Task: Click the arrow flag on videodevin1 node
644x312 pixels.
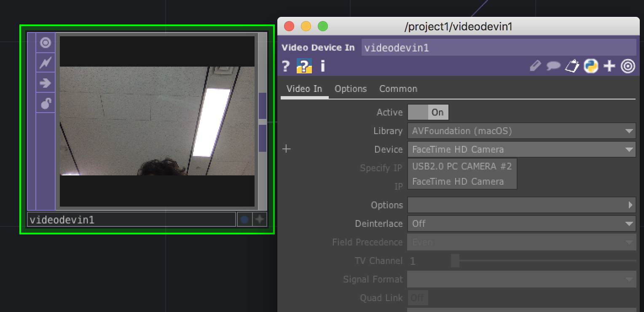Action: click(46, 83)
